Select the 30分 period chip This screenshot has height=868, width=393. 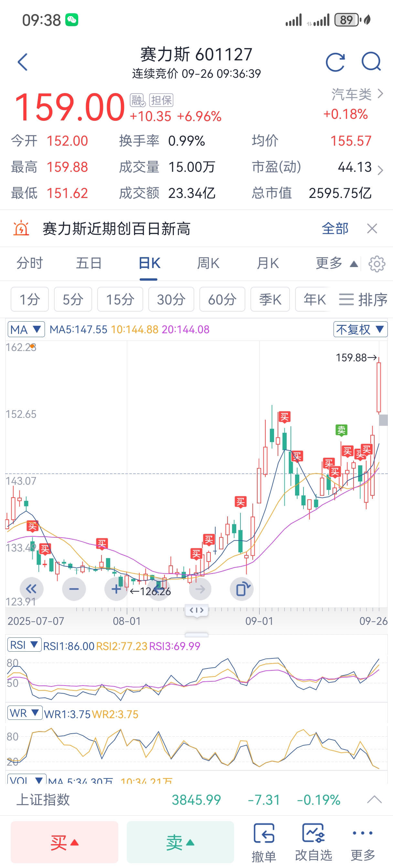[x=171, y=299]
